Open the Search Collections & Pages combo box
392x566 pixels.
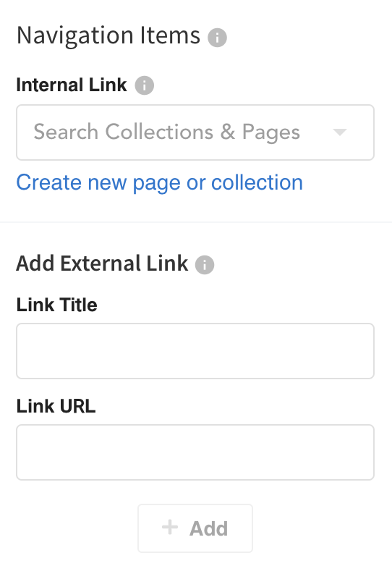point(195,132)
